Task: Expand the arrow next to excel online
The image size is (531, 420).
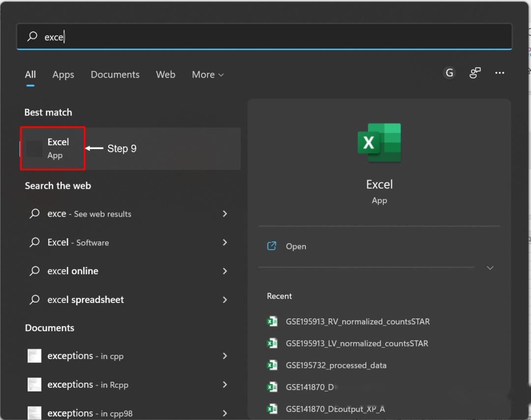Action: tap(225, 271)
